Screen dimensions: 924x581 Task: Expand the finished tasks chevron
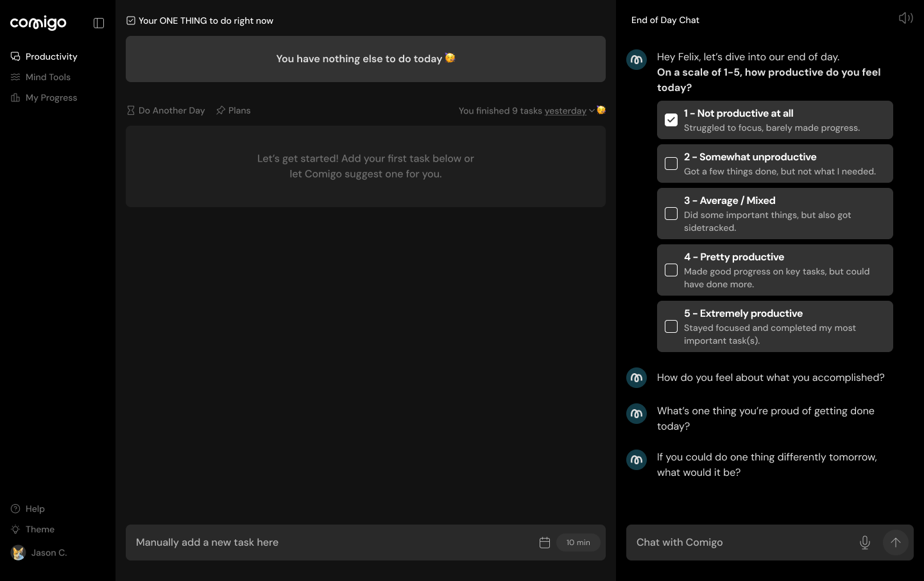[x=592, y=111]
